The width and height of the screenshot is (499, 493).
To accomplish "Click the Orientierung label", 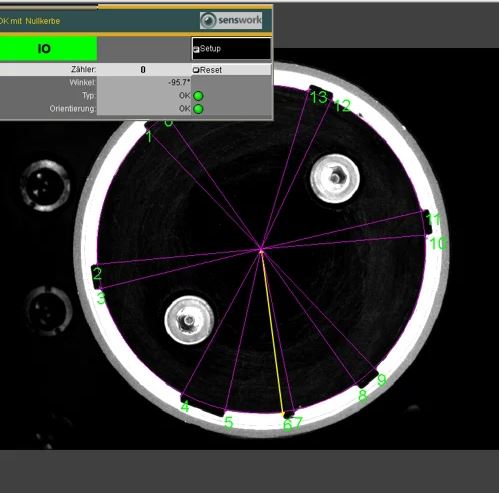I will [72, 109].
